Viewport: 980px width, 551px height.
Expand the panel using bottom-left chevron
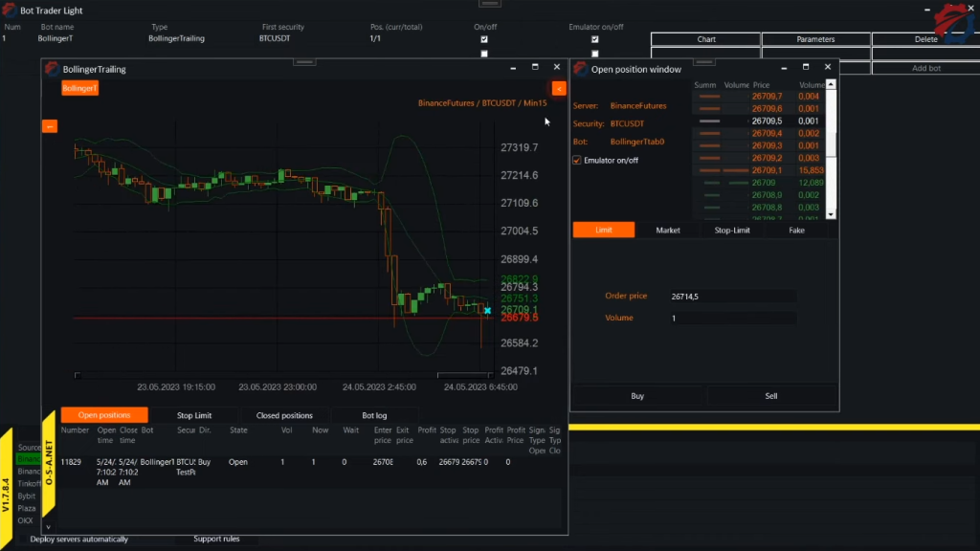tap(48, 526)
